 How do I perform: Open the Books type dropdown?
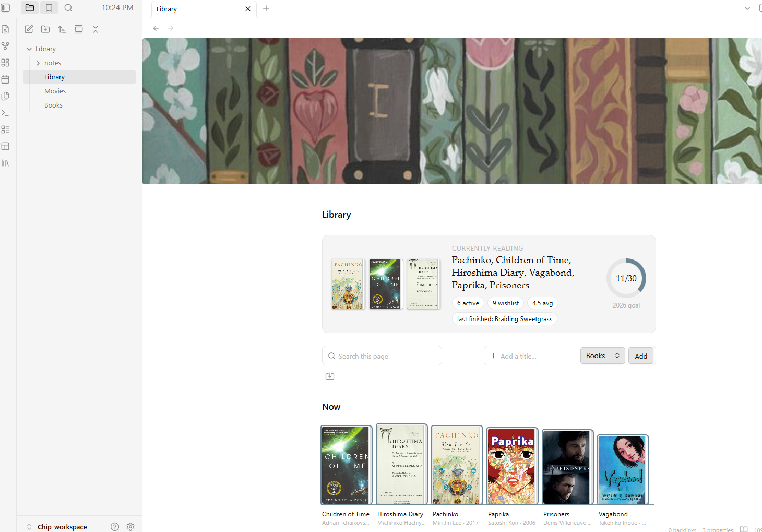tap(603, 356)
